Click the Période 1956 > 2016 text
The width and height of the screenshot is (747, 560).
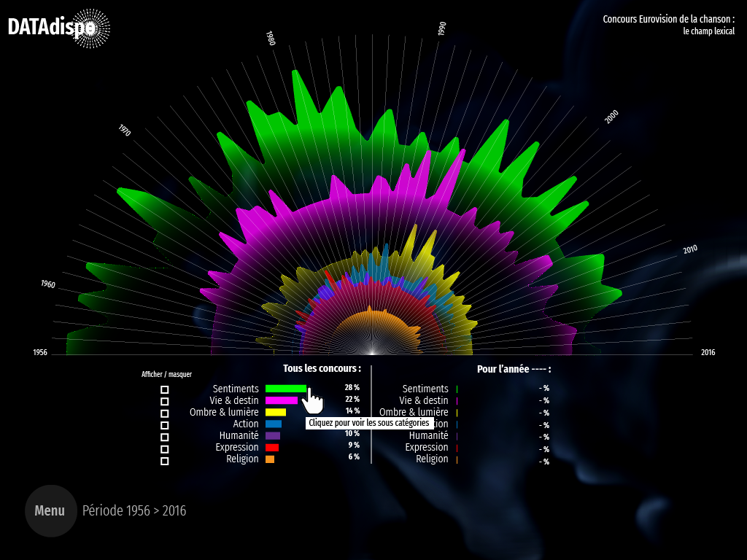pos(134,511)
